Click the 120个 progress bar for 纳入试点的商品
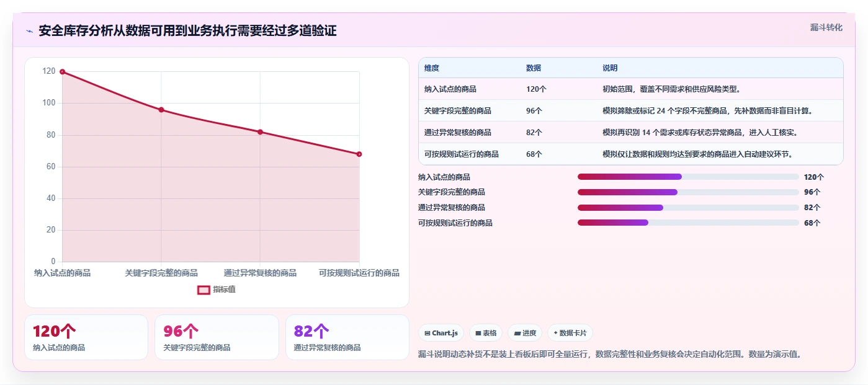Viewport: 868px width, 385px height. tap(688, 177)
